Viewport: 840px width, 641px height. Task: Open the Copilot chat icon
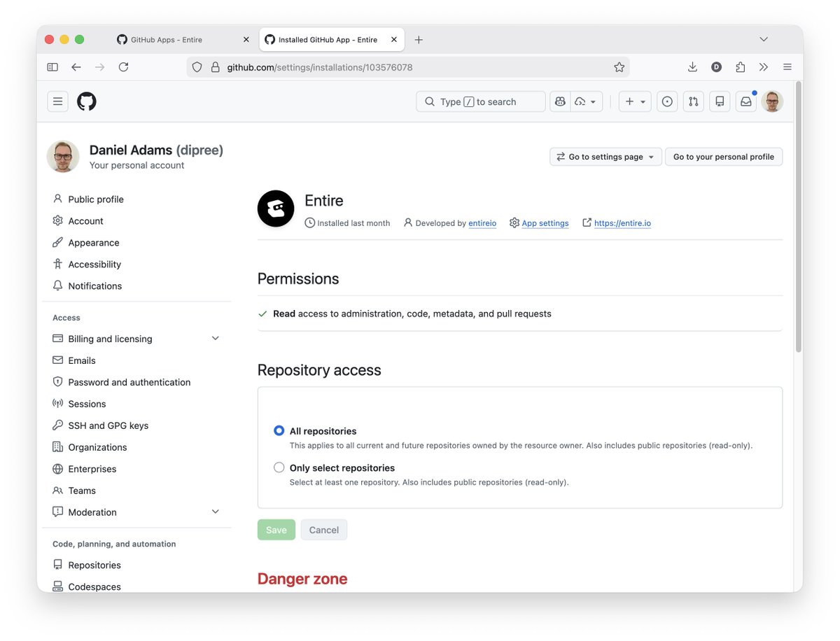click(560, 101)
